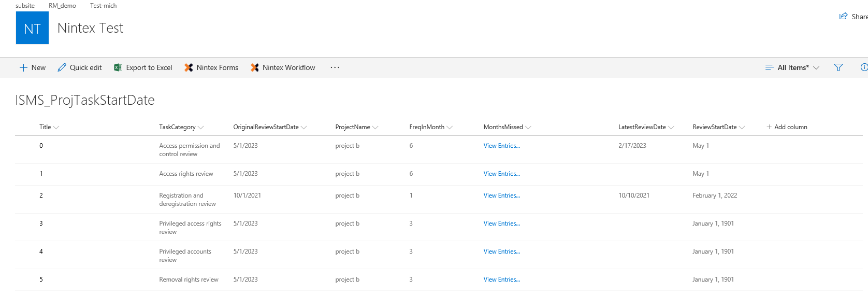Click the Access rights review cell

coord(186,174)
